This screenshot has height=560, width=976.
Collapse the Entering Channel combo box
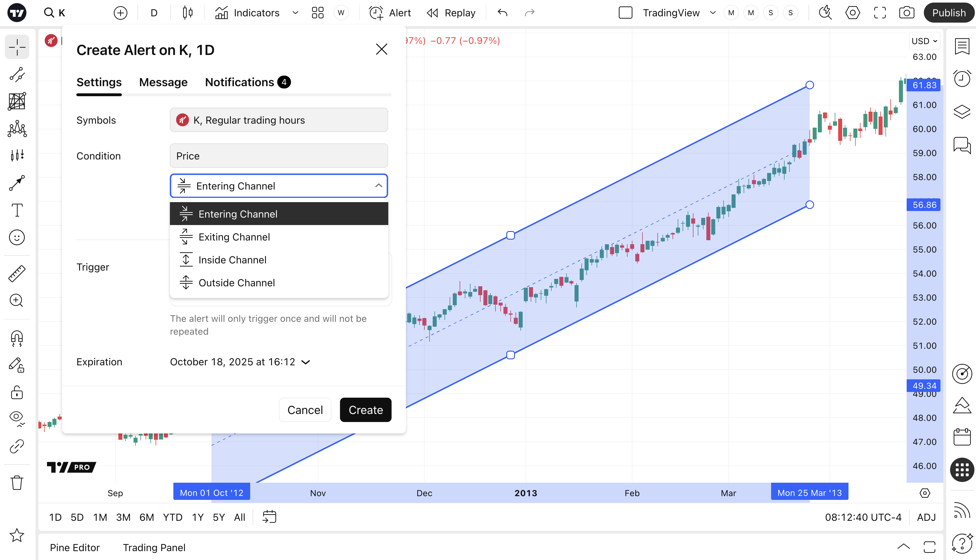pyautogui.click(x=279, y=186)
